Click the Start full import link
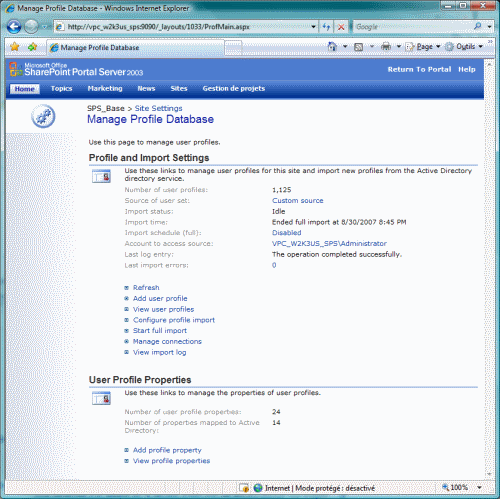 click(x=160, y=330)
